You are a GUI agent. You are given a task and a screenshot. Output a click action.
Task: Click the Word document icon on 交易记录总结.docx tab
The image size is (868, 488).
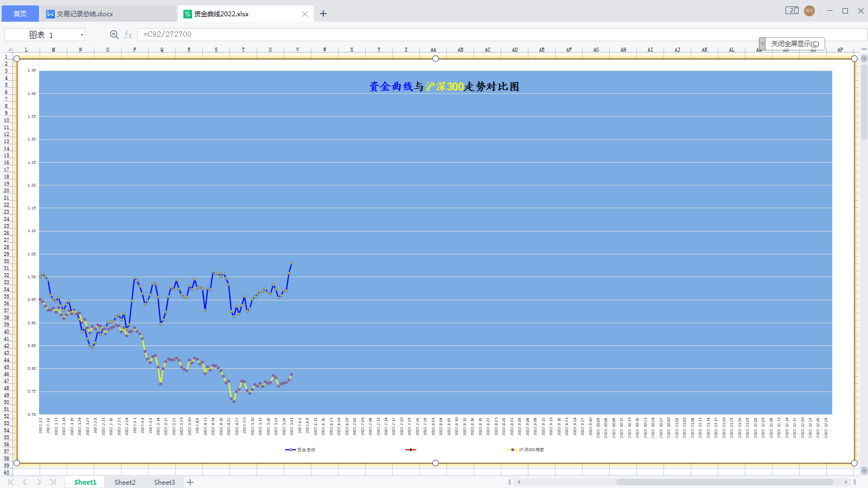pyautogui.click(x=49, y=13)
